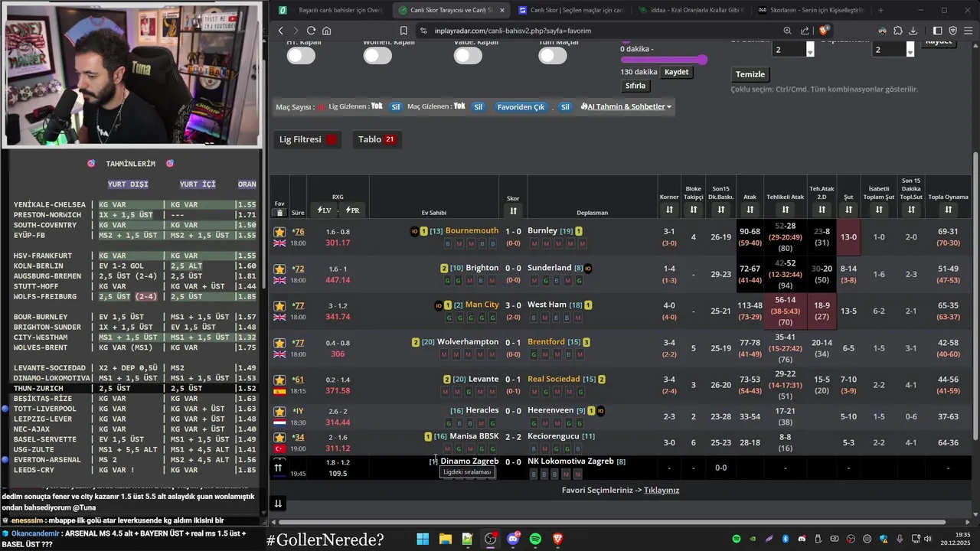Click the Temizle button

click(750, 74)
